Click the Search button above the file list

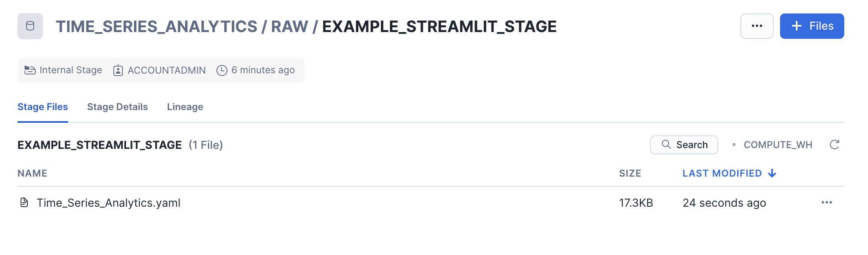pyautogui.click(x=684, y=145)
